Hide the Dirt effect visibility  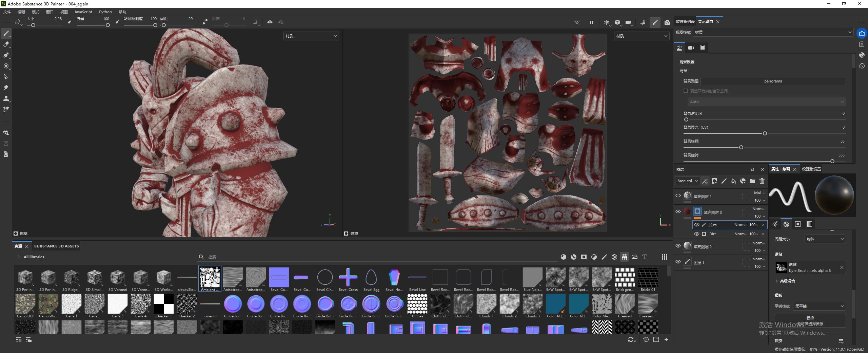coord(697,234)
